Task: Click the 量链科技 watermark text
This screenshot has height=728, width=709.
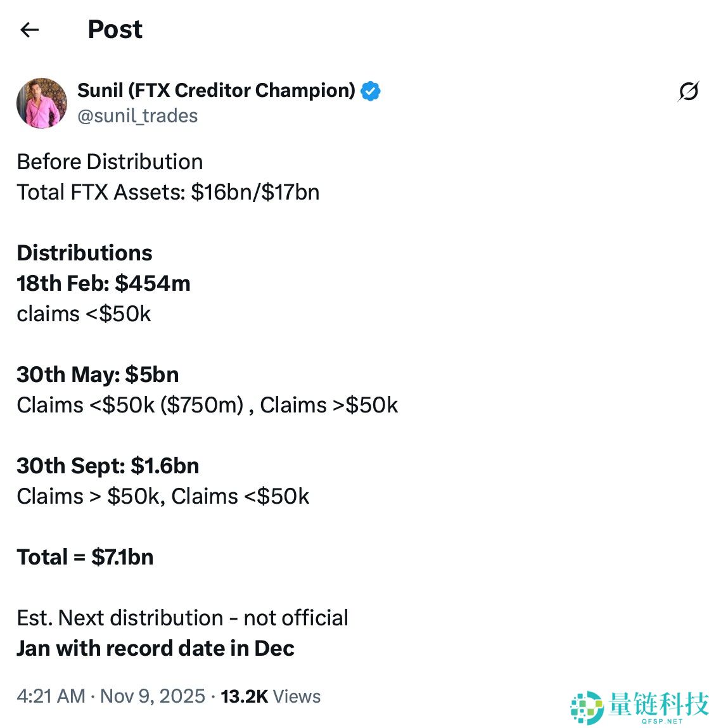Action: [x=658, y=703]
